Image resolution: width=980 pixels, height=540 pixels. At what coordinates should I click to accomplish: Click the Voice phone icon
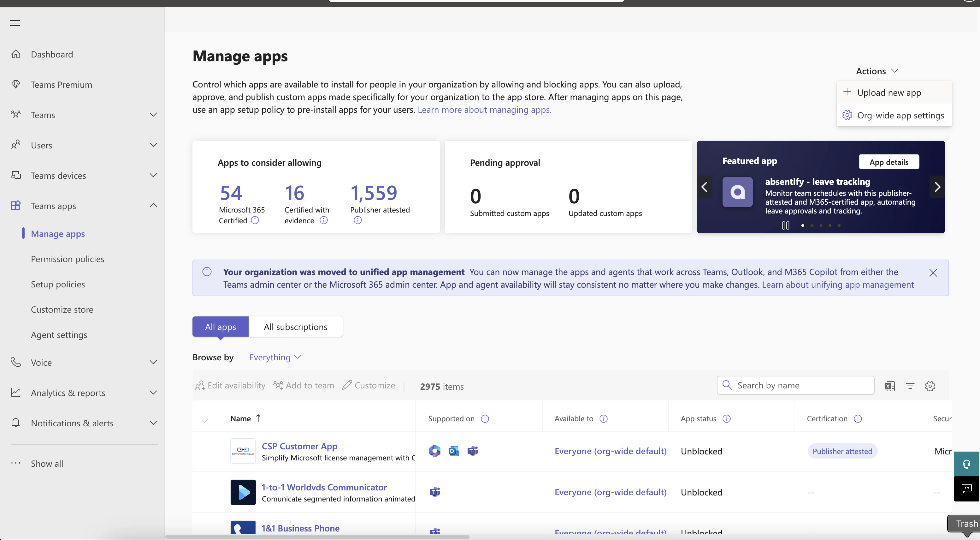pos(15,362)
